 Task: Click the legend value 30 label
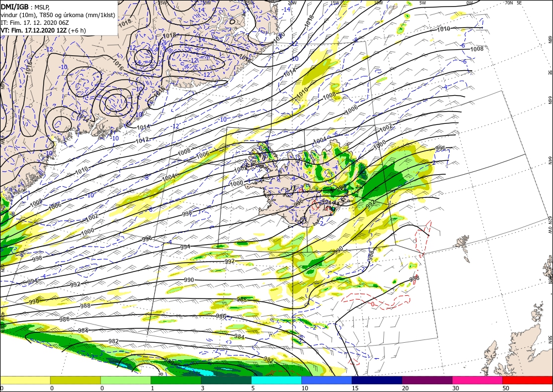tap(455, 388)
